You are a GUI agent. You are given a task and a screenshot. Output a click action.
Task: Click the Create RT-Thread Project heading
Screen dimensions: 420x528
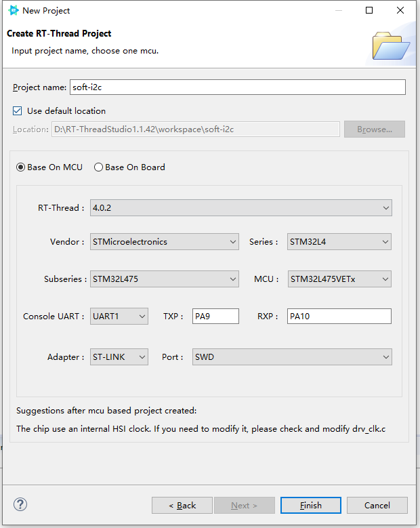click(59, 34)
